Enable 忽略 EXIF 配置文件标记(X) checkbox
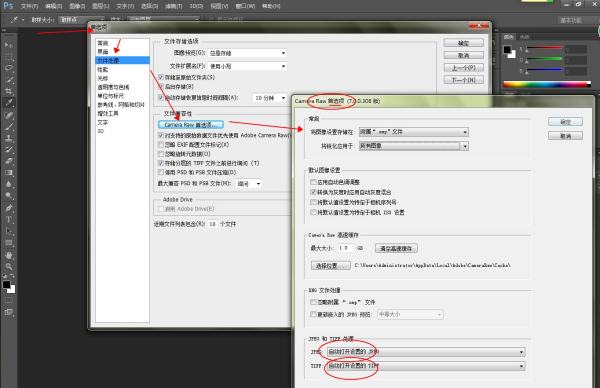The image size is (600, 388). (x=161, y=145)
